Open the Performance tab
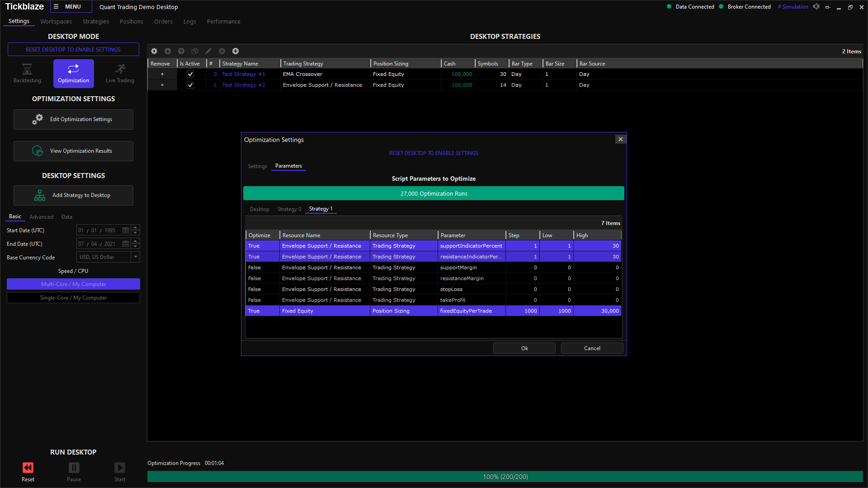Image resolution: width=868 pixels, height=488 pixels. point(223,22)
